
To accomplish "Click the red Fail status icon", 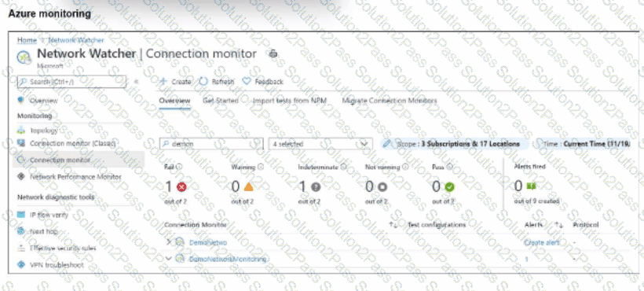I will [181, 187].
